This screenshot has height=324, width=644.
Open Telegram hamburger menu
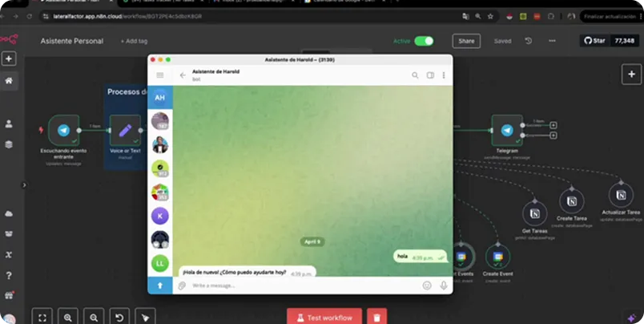tap(159, 75)
